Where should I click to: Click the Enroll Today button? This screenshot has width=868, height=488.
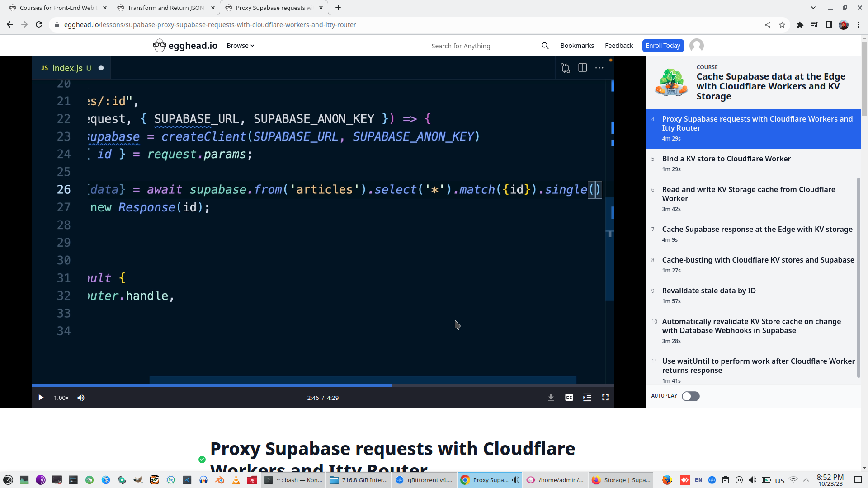(x=662, y=46)
